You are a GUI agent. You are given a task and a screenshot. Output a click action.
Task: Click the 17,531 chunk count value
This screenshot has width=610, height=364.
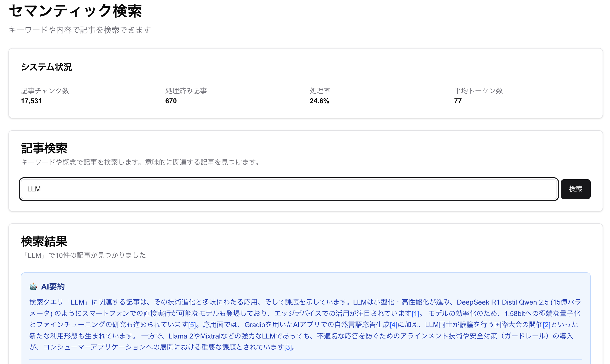31,101
